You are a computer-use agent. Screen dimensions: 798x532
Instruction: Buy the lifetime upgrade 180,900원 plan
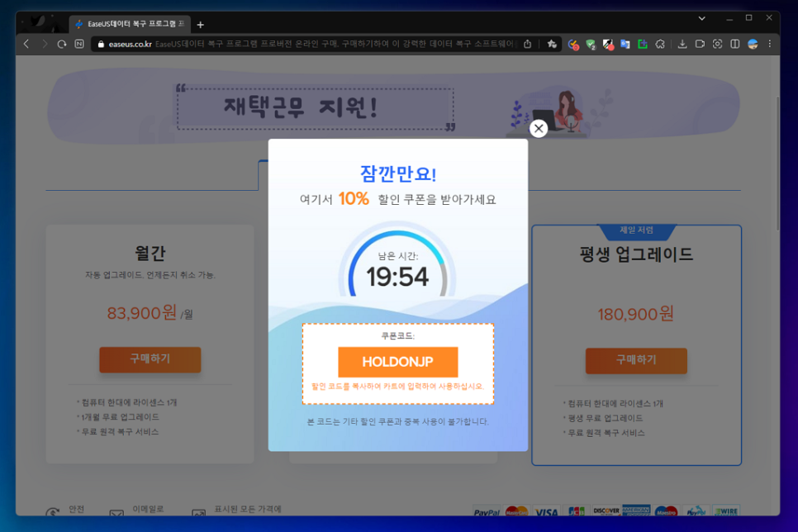tap(636, 360)
